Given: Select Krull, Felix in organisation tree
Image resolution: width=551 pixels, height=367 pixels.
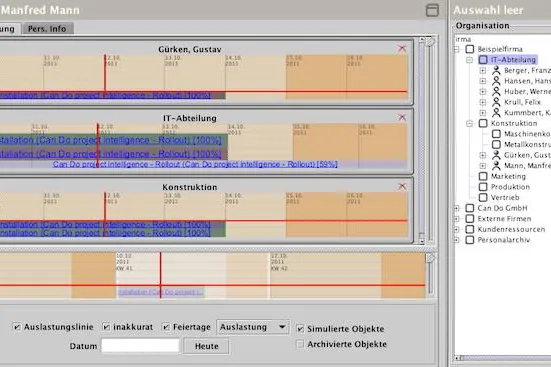Looking at the screenshot, I should point(523,102).
